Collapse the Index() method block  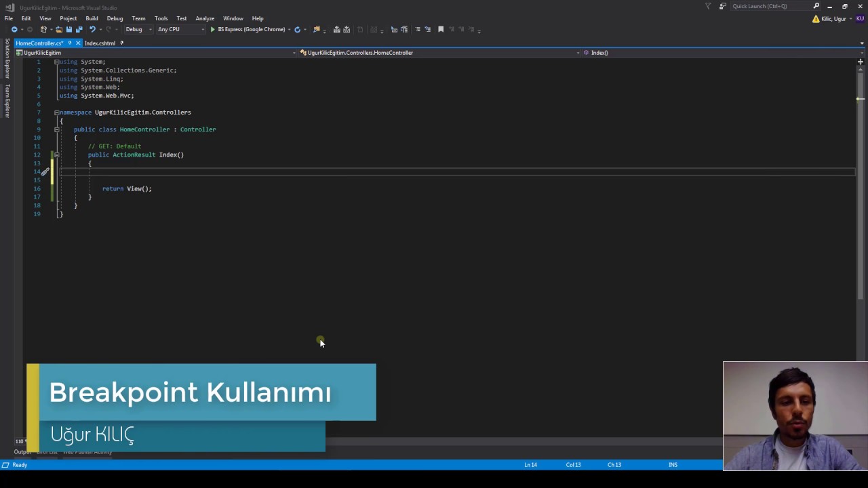(57, 155)
